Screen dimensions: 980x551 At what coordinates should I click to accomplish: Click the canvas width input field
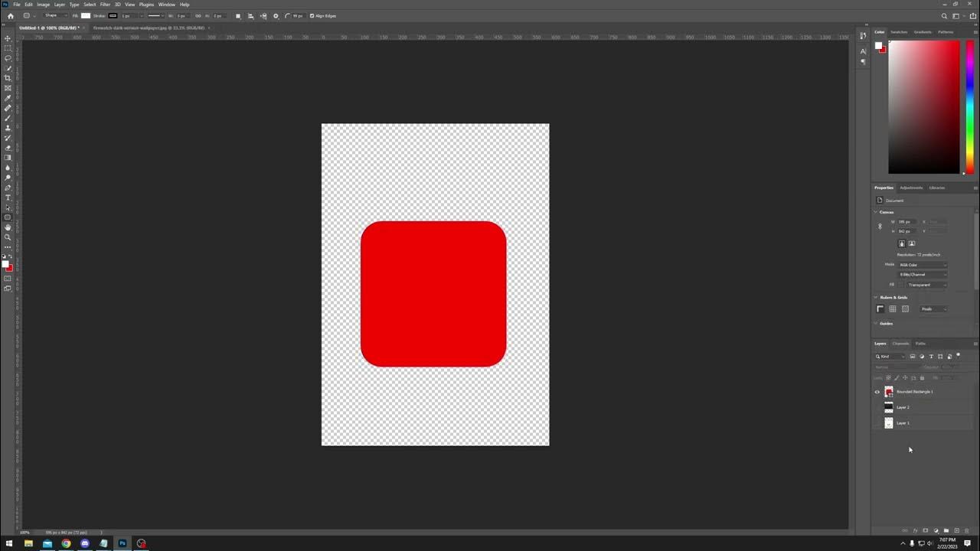(908, 222)
